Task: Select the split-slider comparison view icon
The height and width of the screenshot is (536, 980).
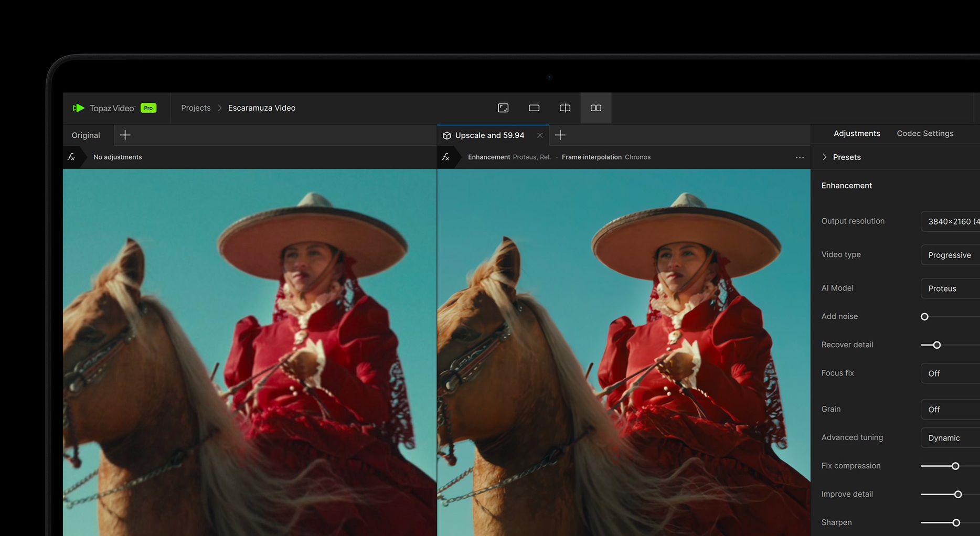Action: pyautogui.click(x=565, y=108)
